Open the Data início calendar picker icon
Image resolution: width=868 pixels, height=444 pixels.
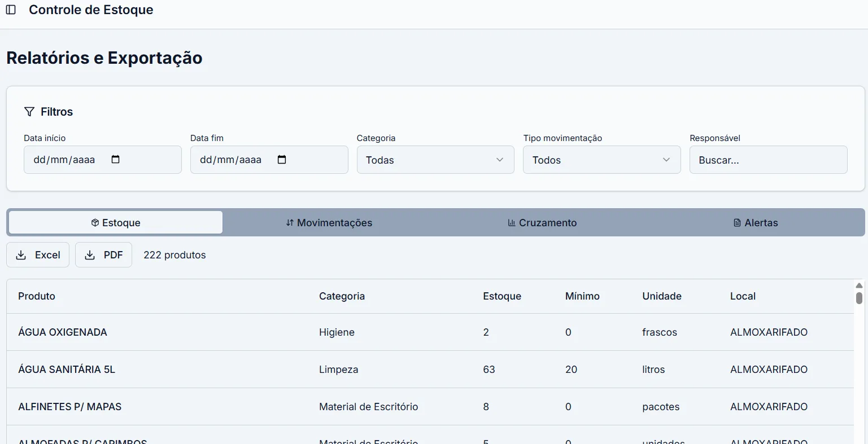click(x=116, y=160)
